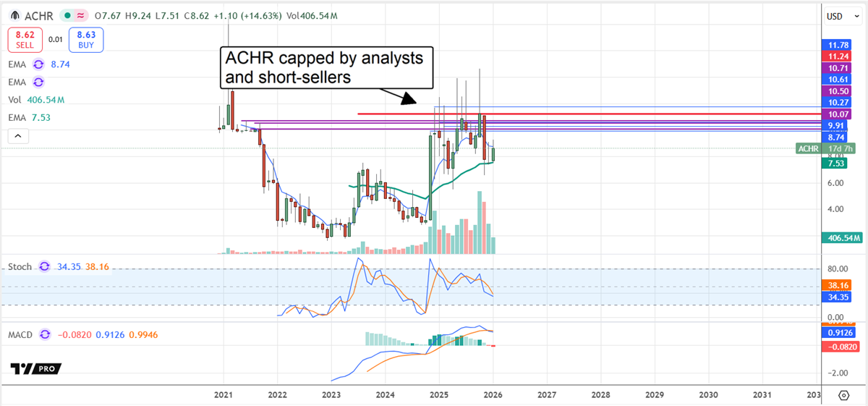Click the 17d 7h countdown label
This screenshot has width=868, height=406.
[x=839, y=148]
